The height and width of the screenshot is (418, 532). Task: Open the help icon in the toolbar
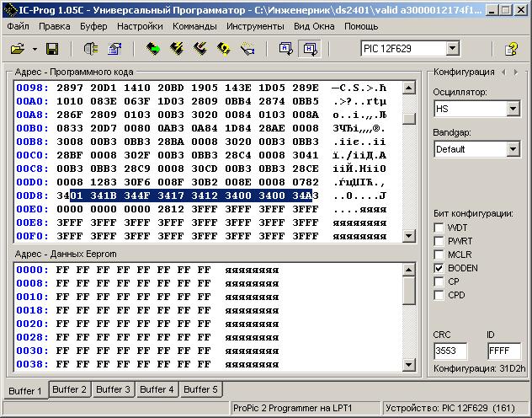(511, 49)
